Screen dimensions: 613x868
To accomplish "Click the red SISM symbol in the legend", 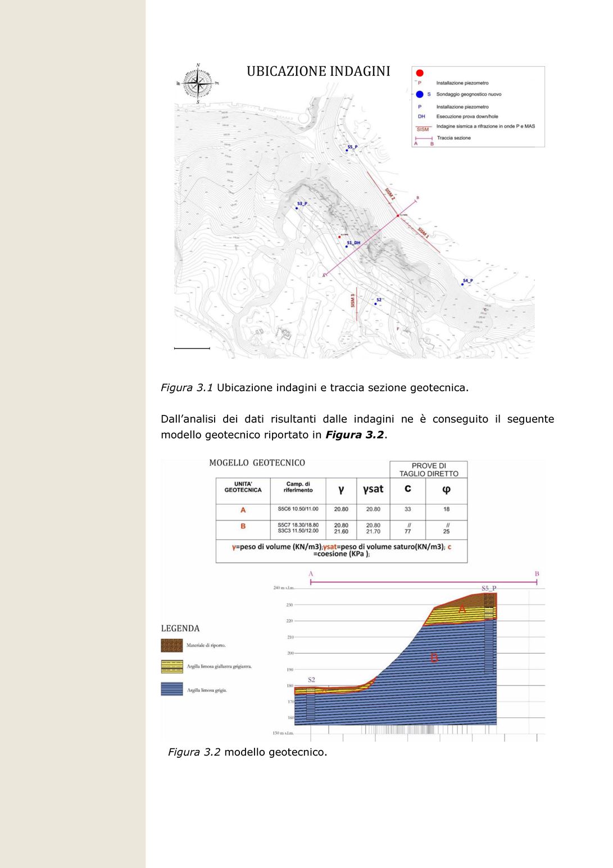I will tap(423, 129).
